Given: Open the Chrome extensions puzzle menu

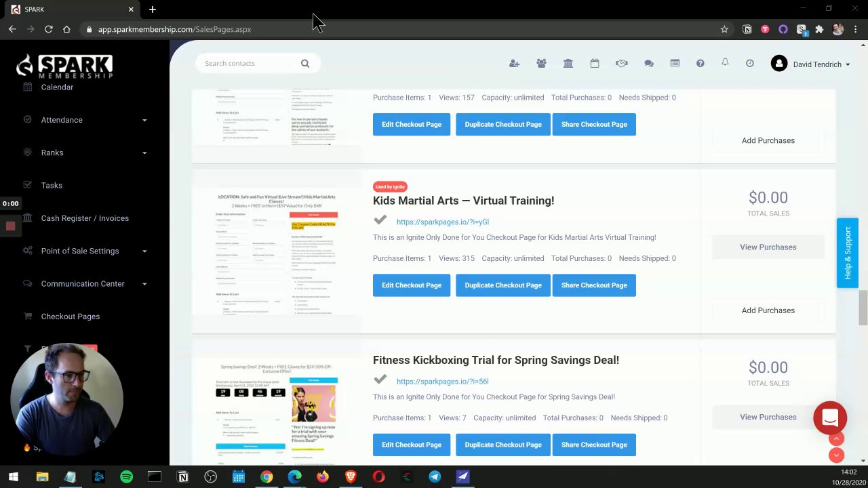Looking at the screenshot, I should [x=819, y=29].
